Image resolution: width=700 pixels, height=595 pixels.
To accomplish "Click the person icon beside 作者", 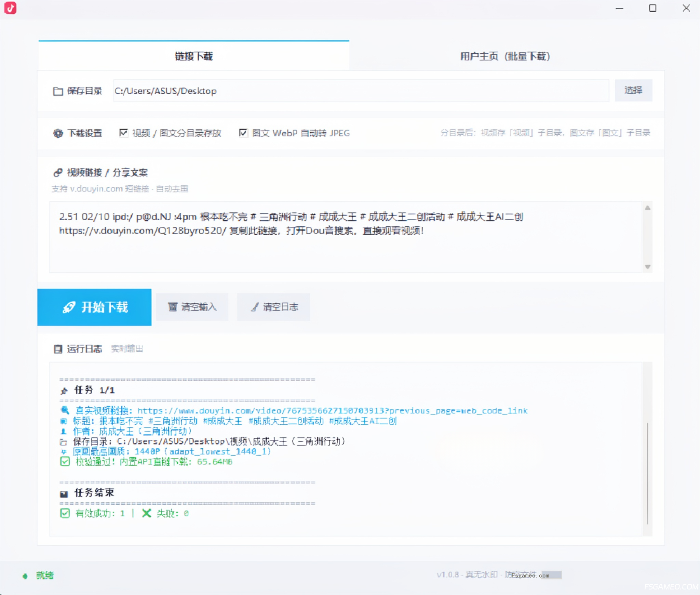I will (64, 431).
